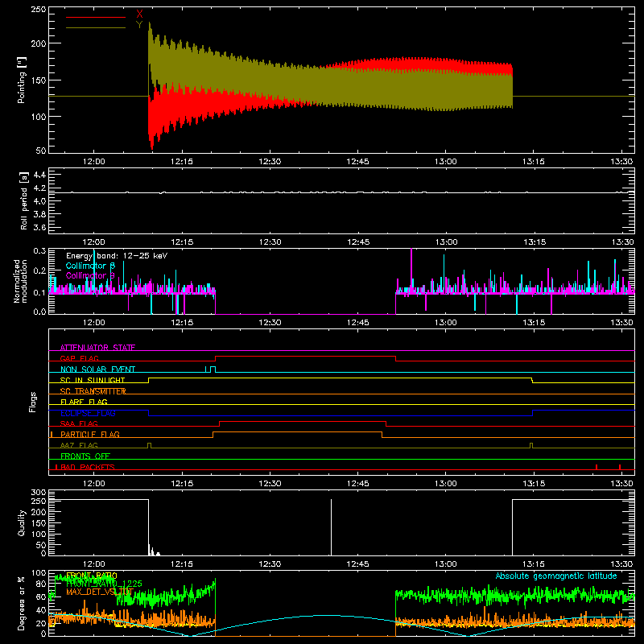Click the NON_SOLAR_EVENT flag label

coord(97,369)
